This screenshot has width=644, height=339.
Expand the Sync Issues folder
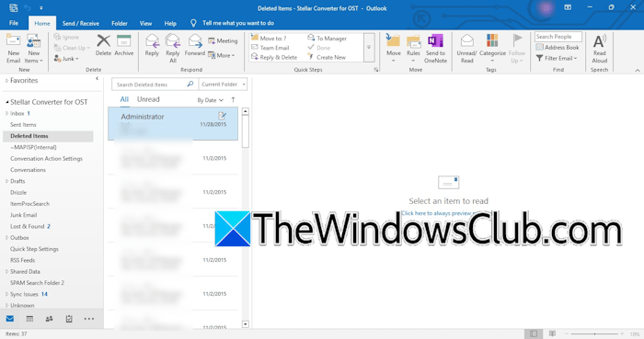point(6,294)
